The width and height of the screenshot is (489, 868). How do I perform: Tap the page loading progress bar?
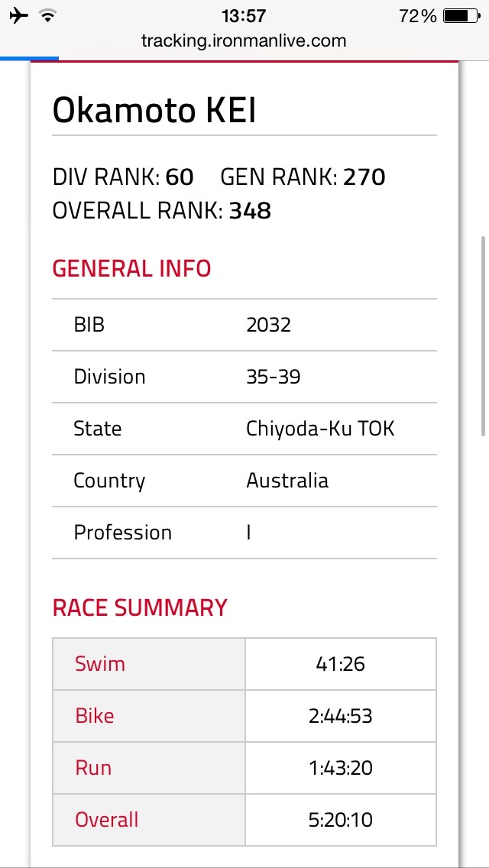click(29, 57)
